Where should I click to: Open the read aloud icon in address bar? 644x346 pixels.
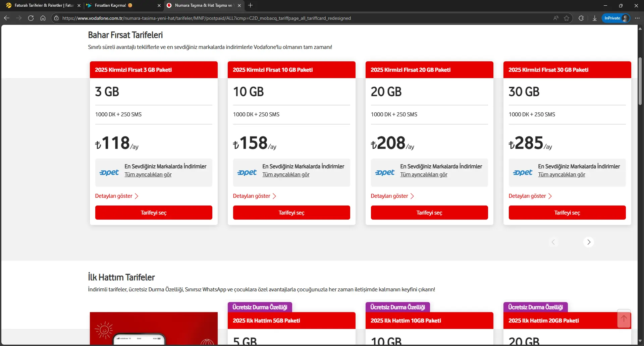tap(556, 18)
